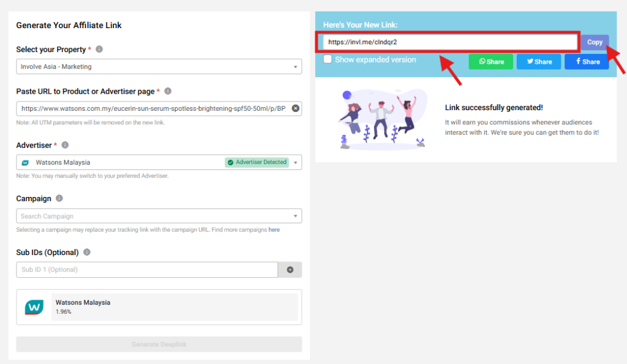Click info icon next to Paste URL label
627x364 pixels.
point(168,91)
